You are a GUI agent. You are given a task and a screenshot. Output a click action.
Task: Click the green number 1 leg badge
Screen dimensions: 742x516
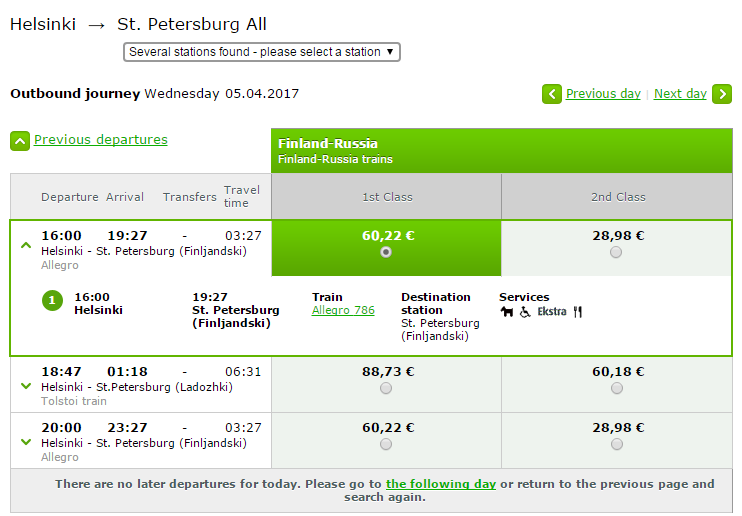click(x=52, y=300)
